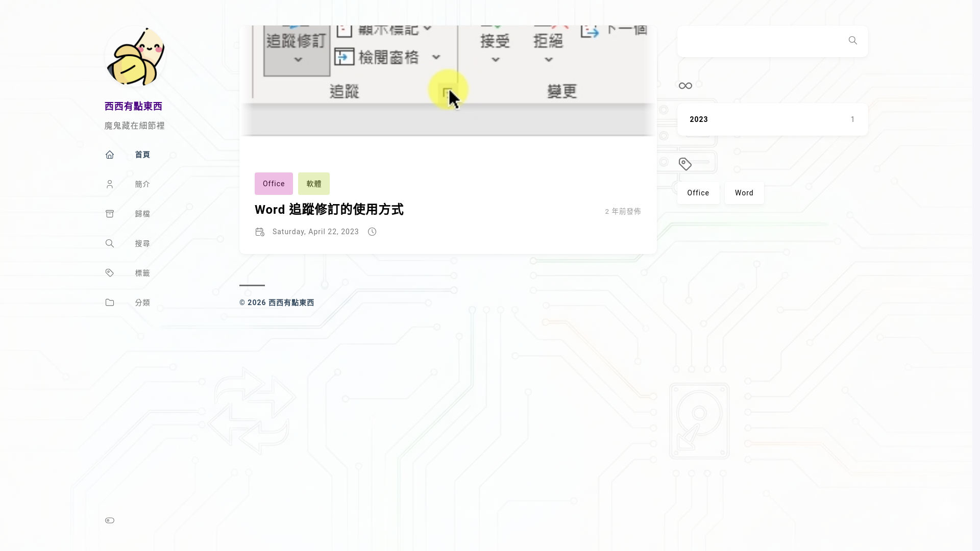980x551 pixels.
Task: Open the site title 西西有點東西
Action: coord(133,106)
